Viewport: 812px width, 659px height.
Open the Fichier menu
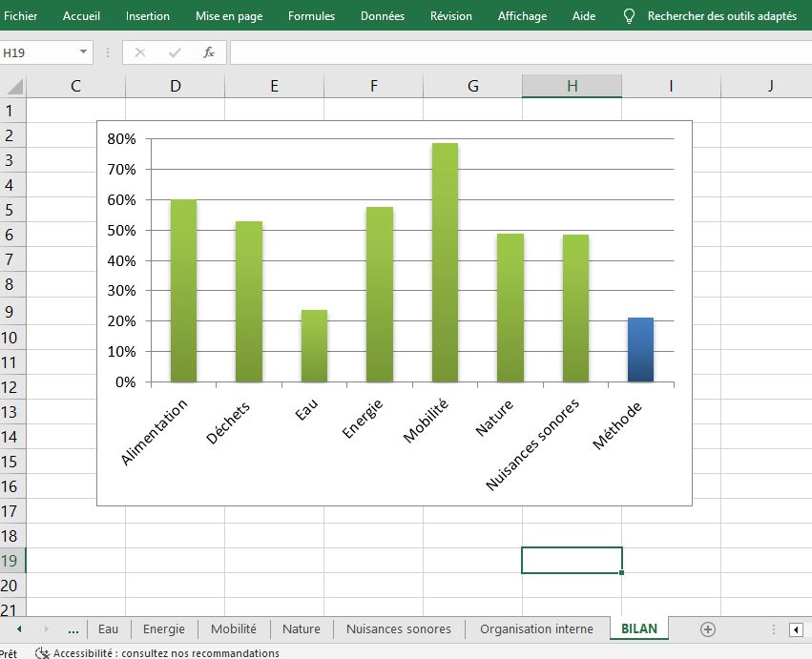[x=20, y=16]
